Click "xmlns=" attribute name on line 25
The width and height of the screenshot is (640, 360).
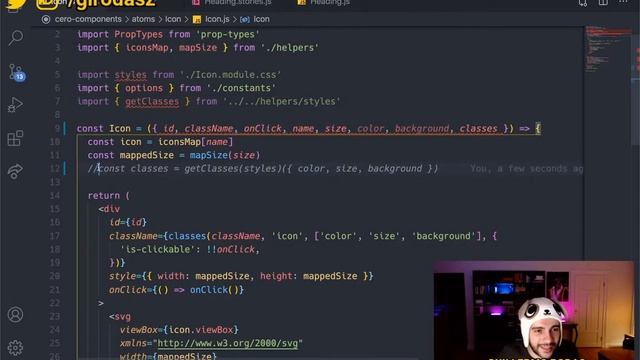[x=136, y=343]
